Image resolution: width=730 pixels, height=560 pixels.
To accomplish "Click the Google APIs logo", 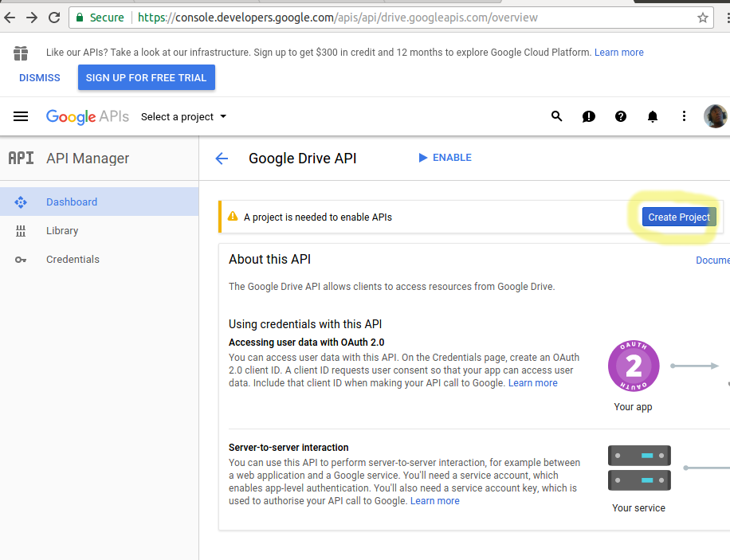I will [88, 116].
